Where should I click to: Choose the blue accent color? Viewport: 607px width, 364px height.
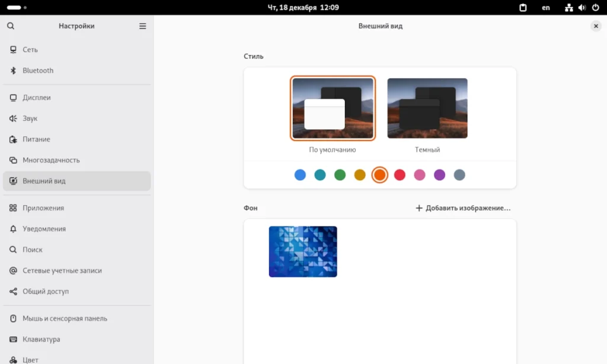click(300, 175)
